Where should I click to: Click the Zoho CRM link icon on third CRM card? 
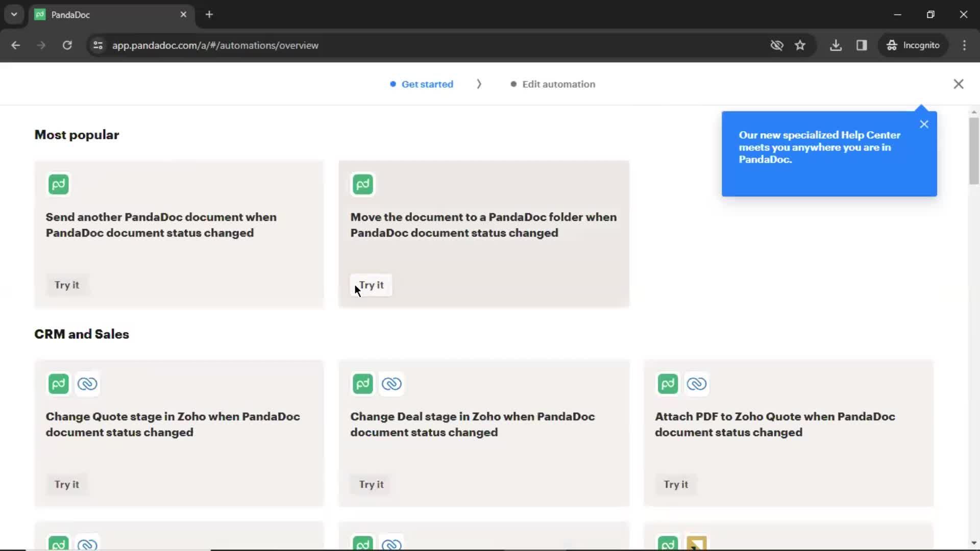tap(697, 384)
